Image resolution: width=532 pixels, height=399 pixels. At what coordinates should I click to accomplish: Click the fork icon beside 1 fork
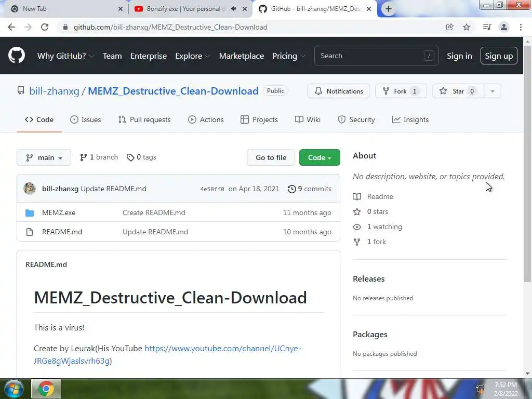point(357,242)
